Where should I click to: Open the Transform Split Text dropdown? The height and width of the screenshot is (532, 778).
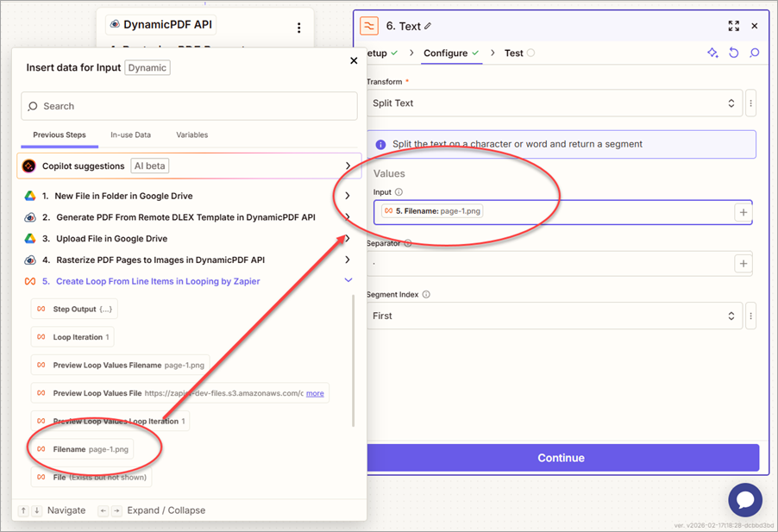(x=554, y=103)
